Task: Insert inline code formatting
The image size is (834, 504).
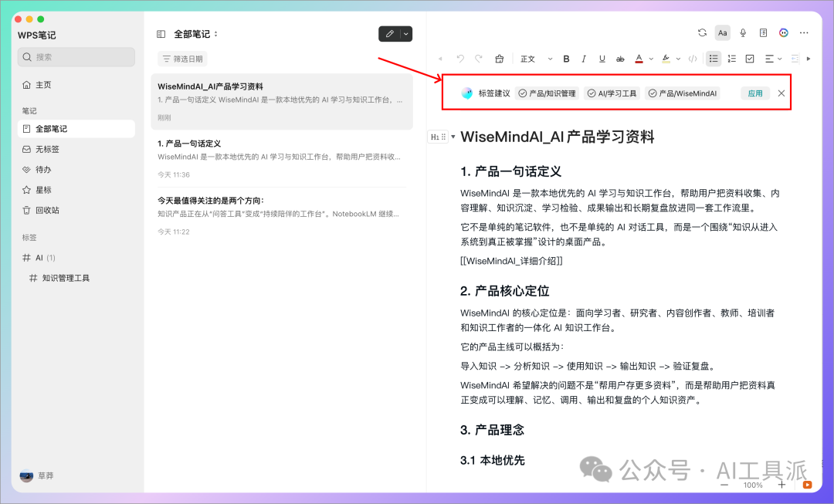Action: (693, 59)
